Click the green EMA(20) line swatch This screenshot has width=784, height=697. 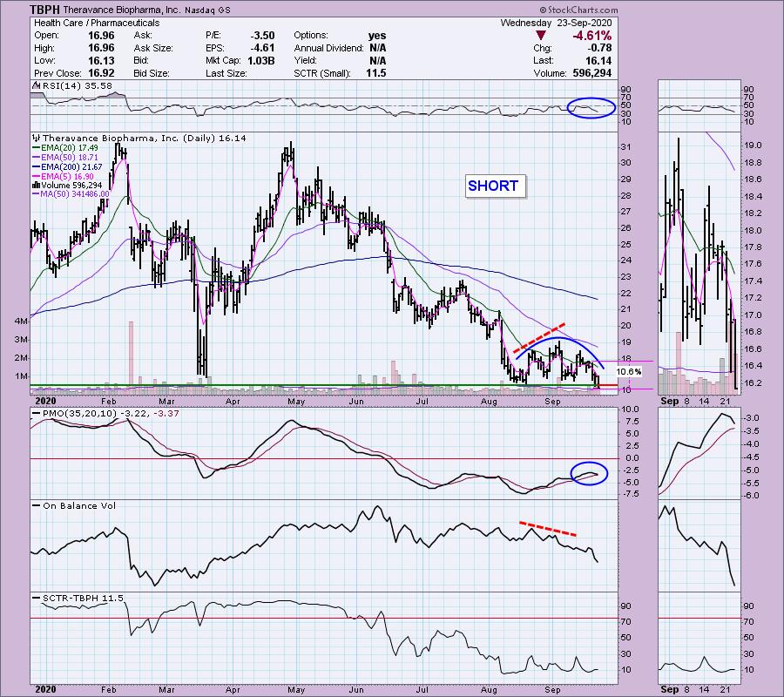[36, 148]
